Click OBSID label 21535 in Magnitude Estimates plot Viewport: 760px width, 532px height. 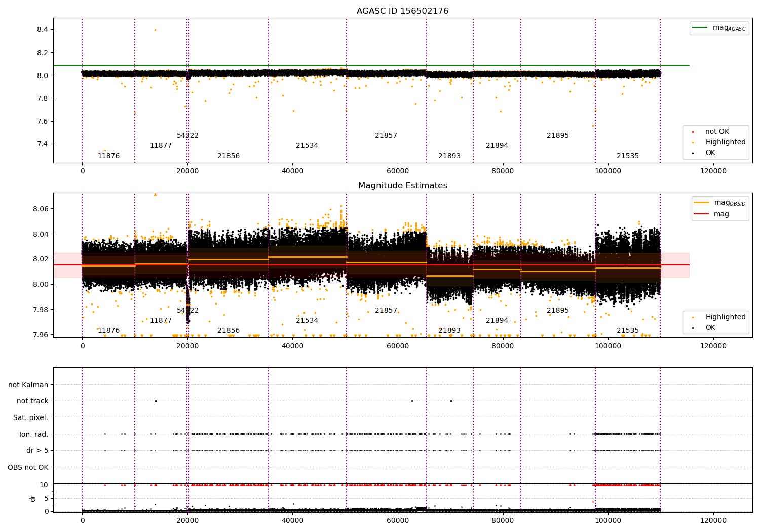point(628,331)
